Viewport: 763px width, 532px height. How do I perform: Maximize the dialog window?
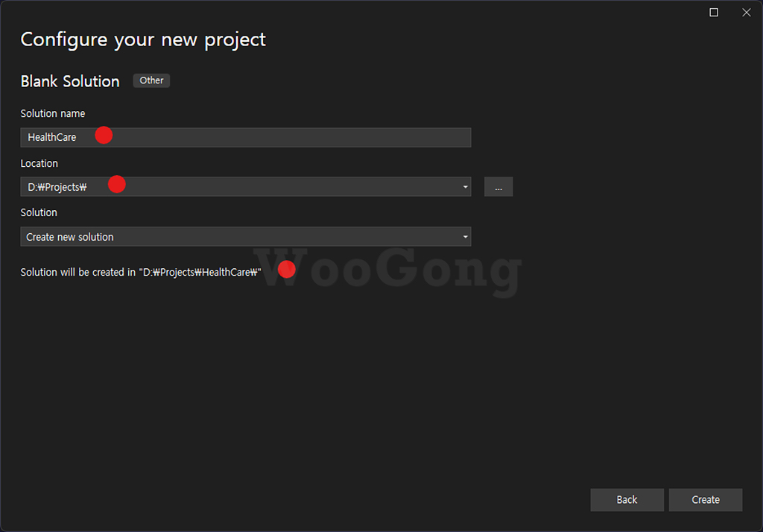[x=714, y=12]
